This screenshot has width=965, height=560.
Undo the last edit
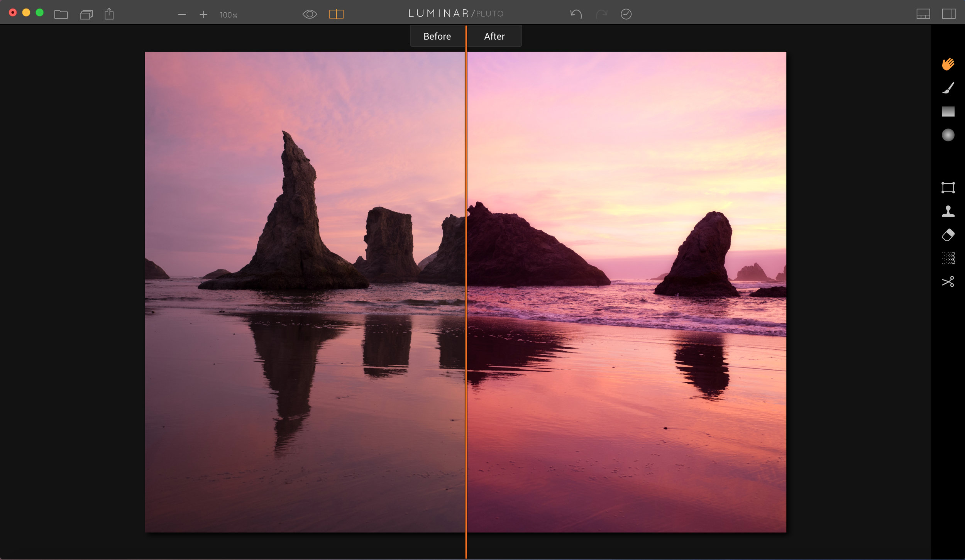point(576,14)
